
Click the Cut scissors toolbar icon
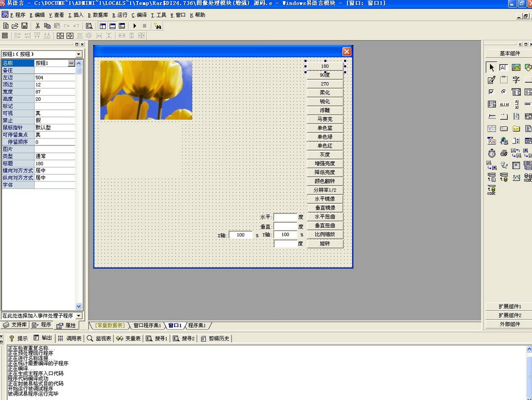click(37, 26)
